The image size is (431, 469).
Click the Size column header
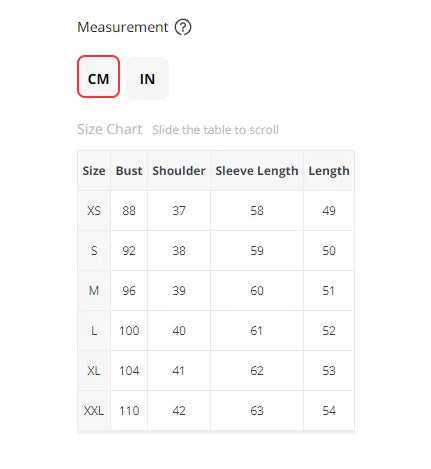[x=94, y=171]
